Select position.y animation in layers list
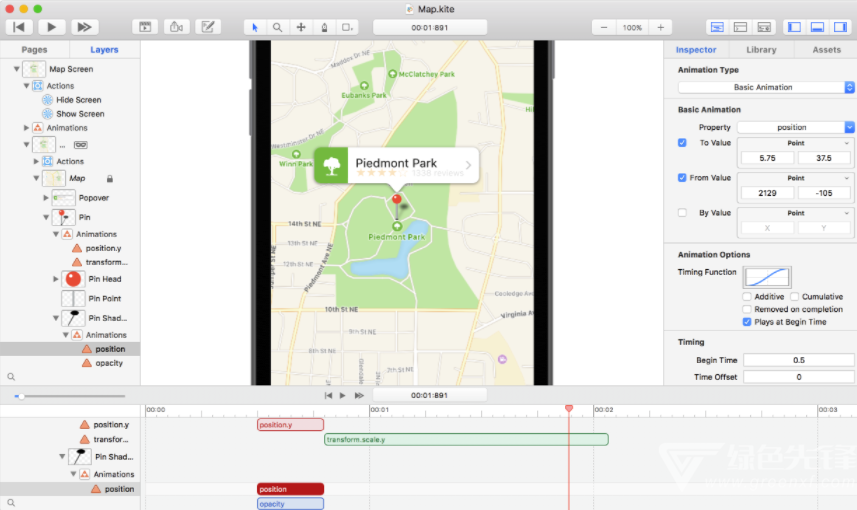This screenshot has height=510, width=857. coord(103,248)
